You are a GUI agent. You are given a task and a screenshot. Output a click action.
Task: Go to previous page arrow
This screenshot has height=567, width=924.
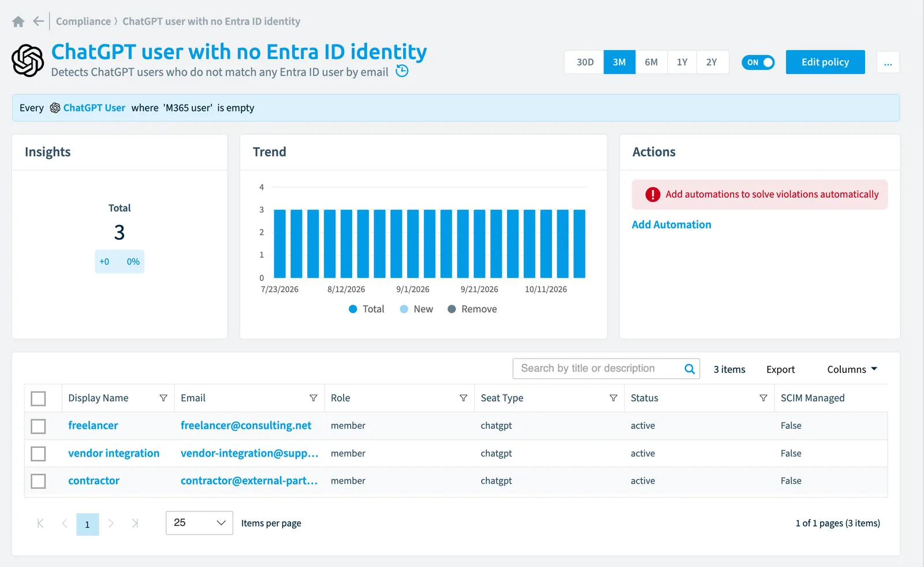tap(64, 524)
